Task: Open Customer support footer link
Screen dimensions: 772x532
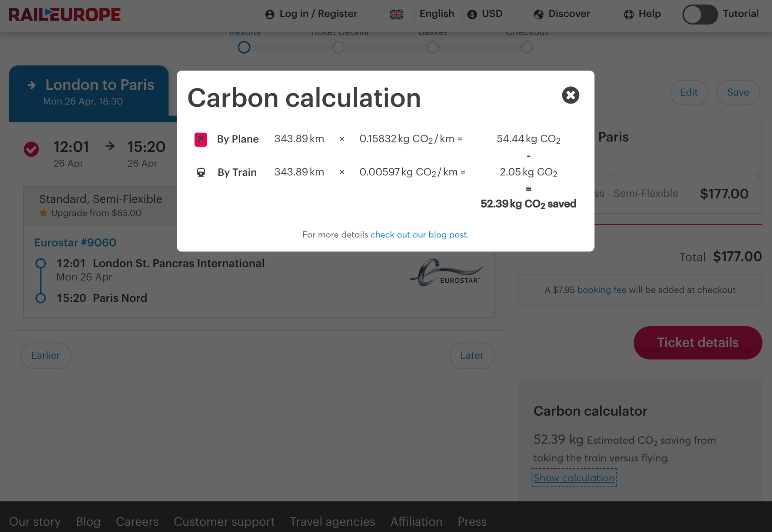Action: click(224, 521)
